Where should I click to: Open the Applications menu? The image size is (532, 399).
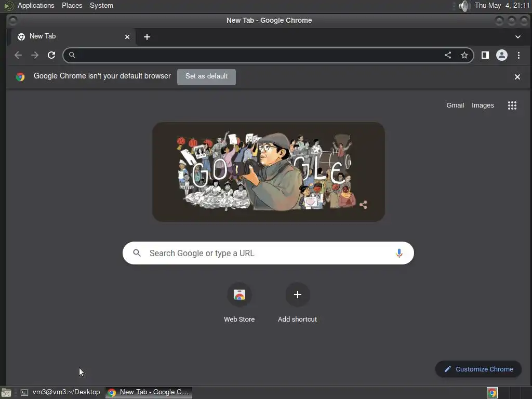pos(36,5)
